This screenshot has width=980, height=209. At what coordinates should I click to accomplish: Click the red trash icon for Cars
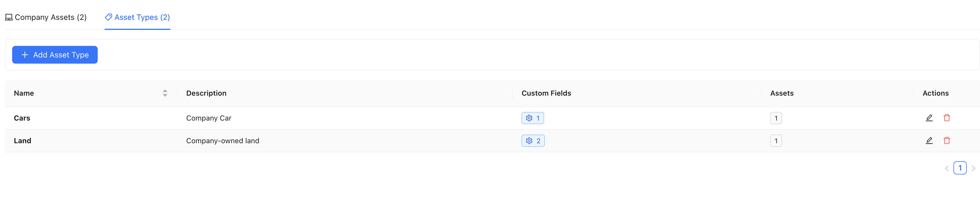click(947, 118)
